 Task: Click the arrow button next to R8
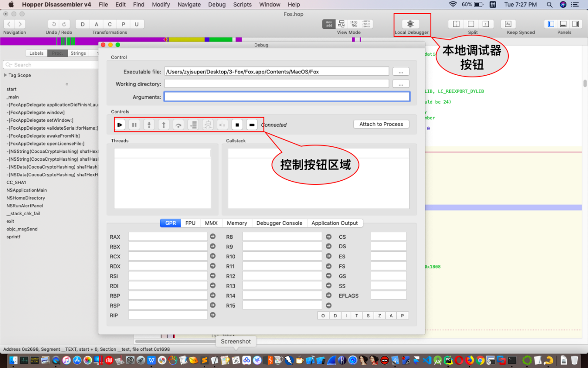pyautogui.click(x=329, y=237)
